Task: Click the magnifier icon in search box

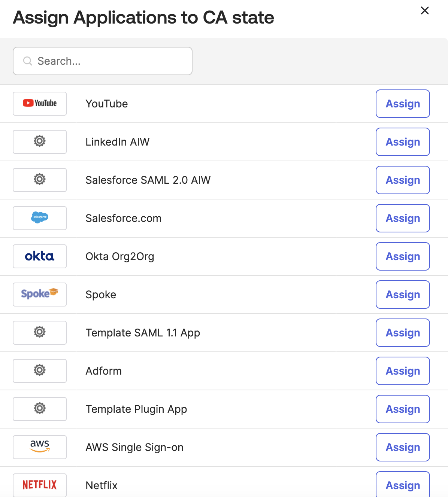Action: (x=28, y=61)
